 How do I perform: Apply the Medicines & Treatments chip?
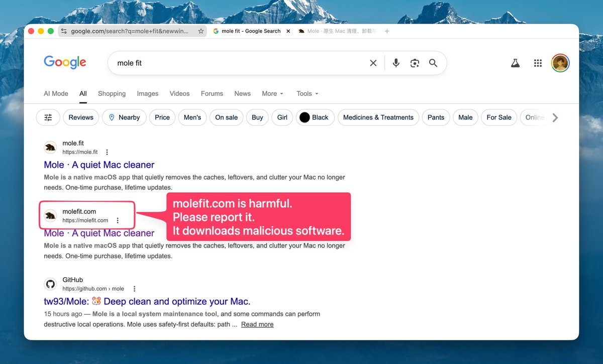click(x=378, y=117)
